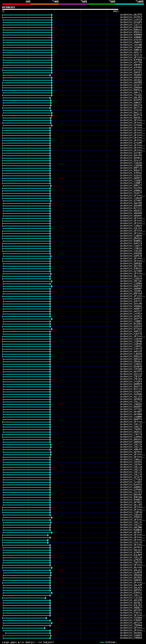
Task: Click UniRef100_Q8L953 hit
Action: pos(131,98)
